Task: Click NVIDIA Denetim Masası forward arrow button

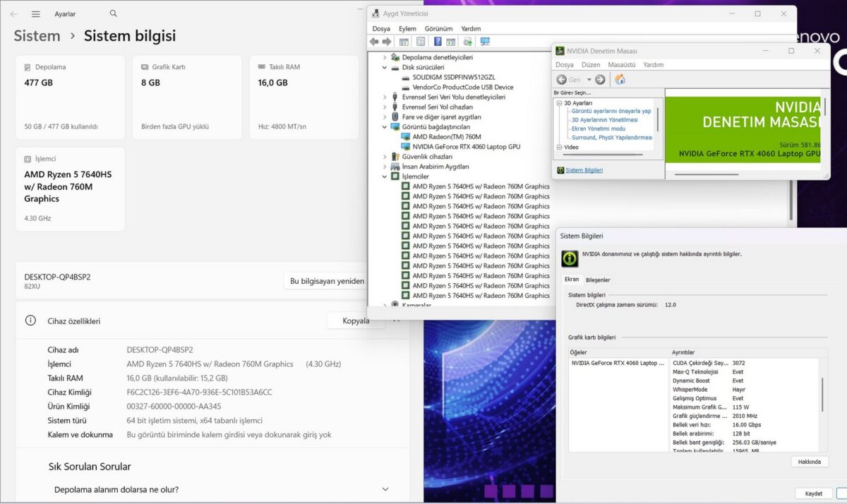Action: pos(600,80)
